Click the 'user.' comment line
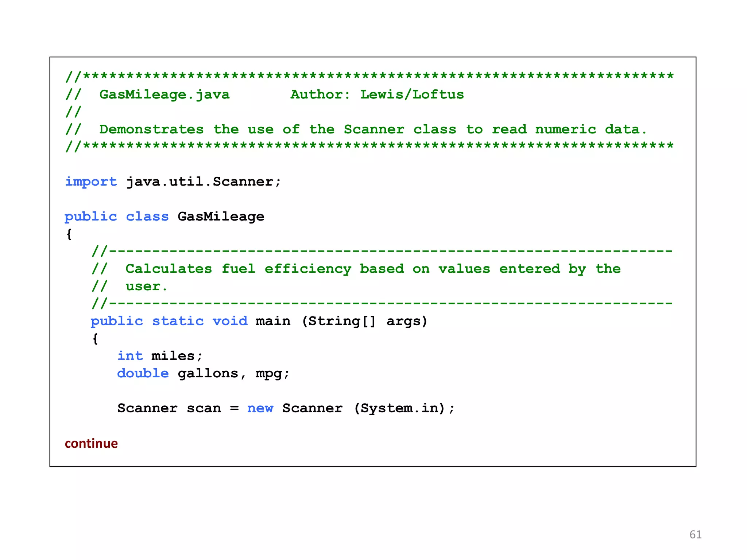The height and width of the screenshot is (560, 747). click(x=147, y=287)
